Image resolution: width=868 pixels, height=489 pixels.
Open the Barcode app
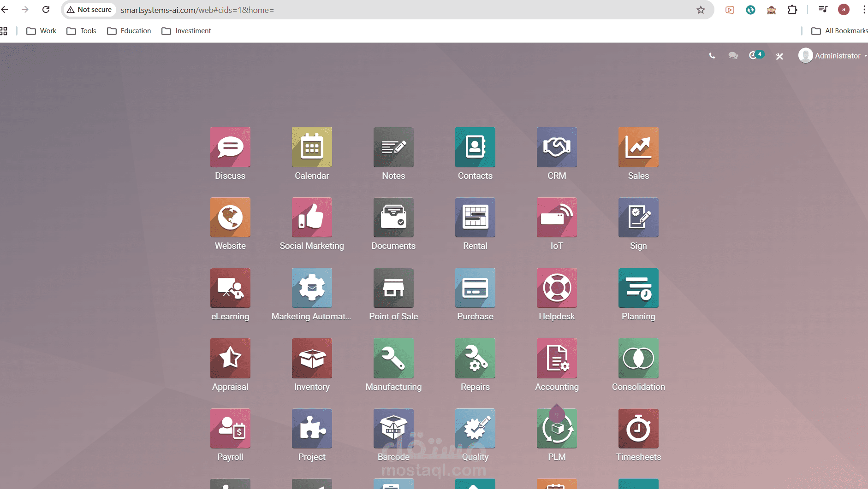pyautogui.click(x=393, y=429)
